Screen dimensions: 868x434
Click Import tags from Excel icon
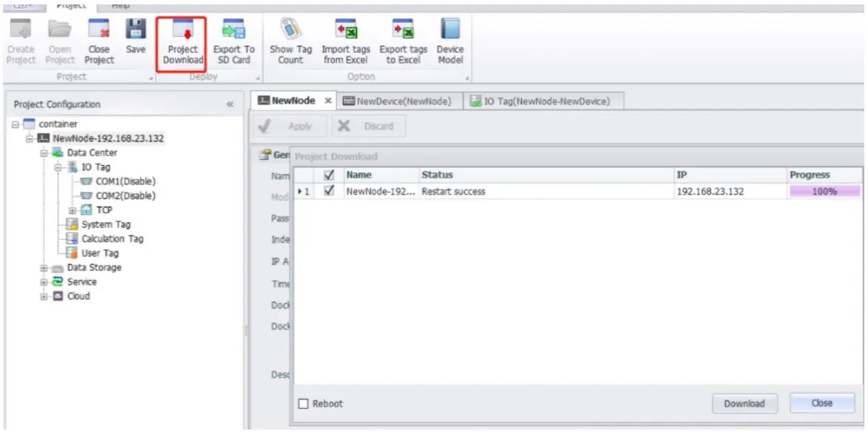pyautogui.click(x=346, y=30)
